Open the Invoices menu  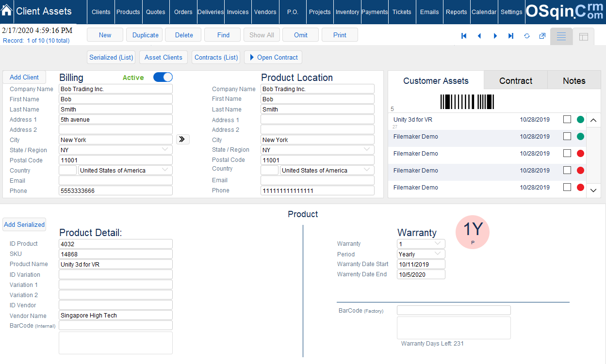click(238, 12)
